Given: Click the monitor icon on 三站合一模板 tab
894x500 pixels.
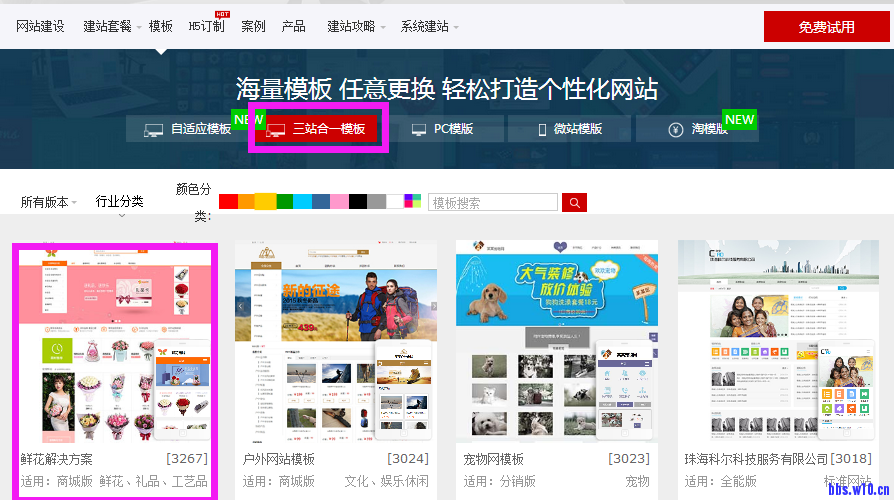Looking at the screenshot, I should point(276,130).
